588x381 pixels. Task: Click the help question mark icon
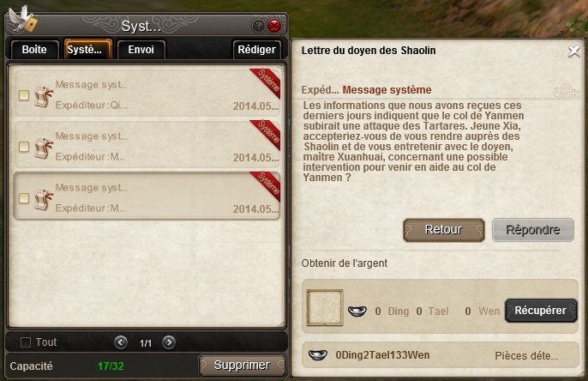click(258, 26)
